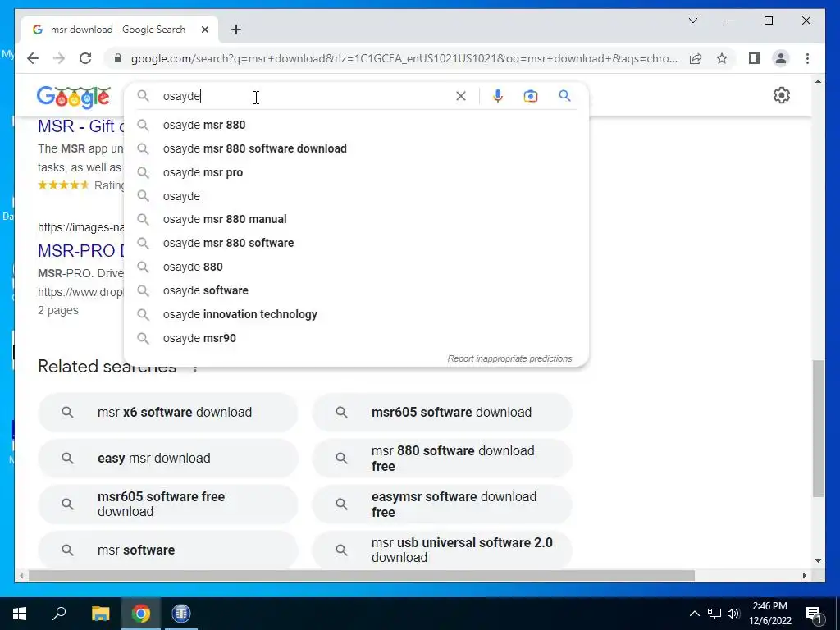Click the taskbar clock 2:46 PM
The image size is (840, 630).
[769, 614]
